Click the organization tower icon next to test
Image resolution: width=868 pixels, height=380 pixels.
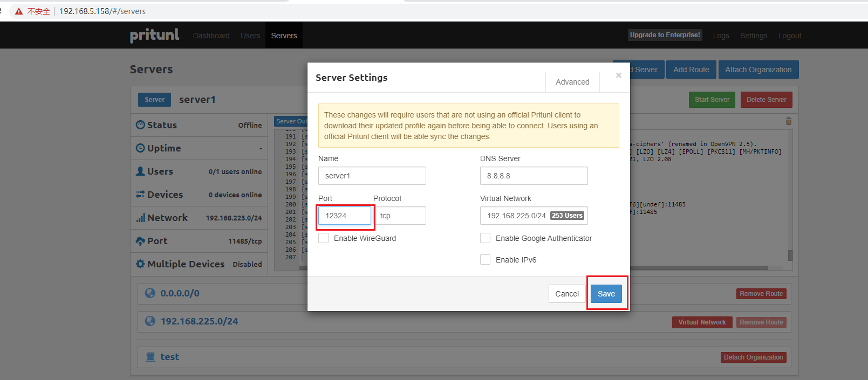pyautogui.click(x=151, y=357)
